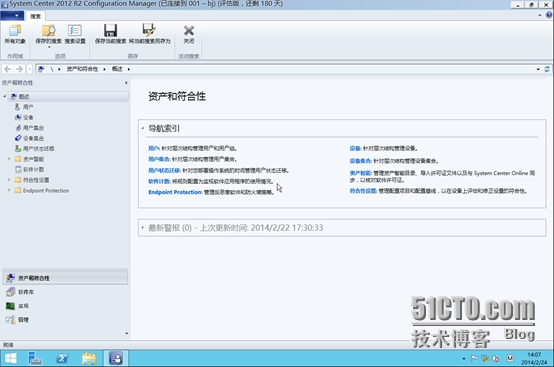Click the Forward navigation arrow
The height and width of the screenshot is (367, 554).
point(19,69)
